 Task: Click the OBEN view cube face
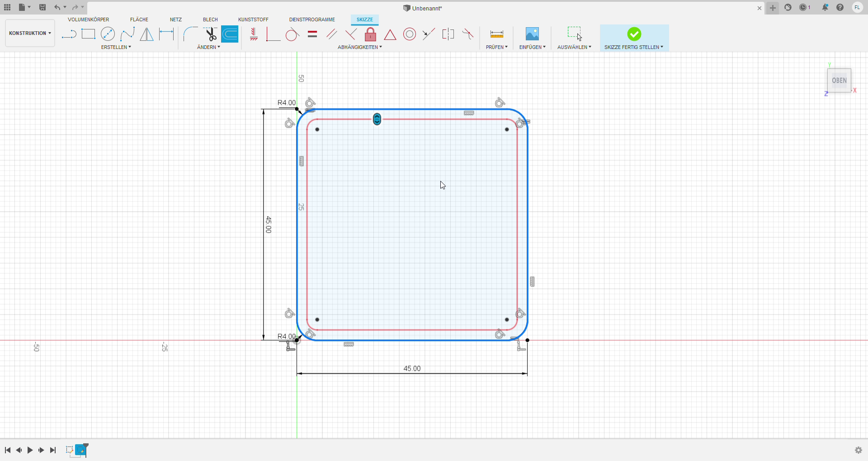tap(839, 80)
